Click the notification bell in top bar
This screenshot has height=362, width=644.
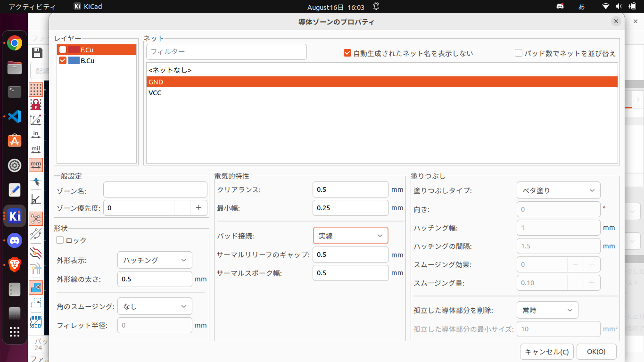(376, 7)
